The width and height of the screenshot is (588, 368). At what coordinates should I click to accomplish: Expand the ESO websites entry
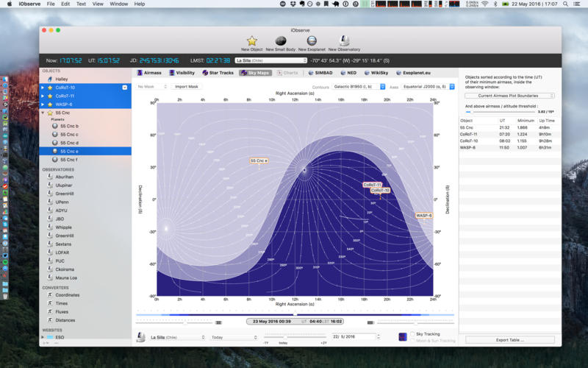point(43,337)
